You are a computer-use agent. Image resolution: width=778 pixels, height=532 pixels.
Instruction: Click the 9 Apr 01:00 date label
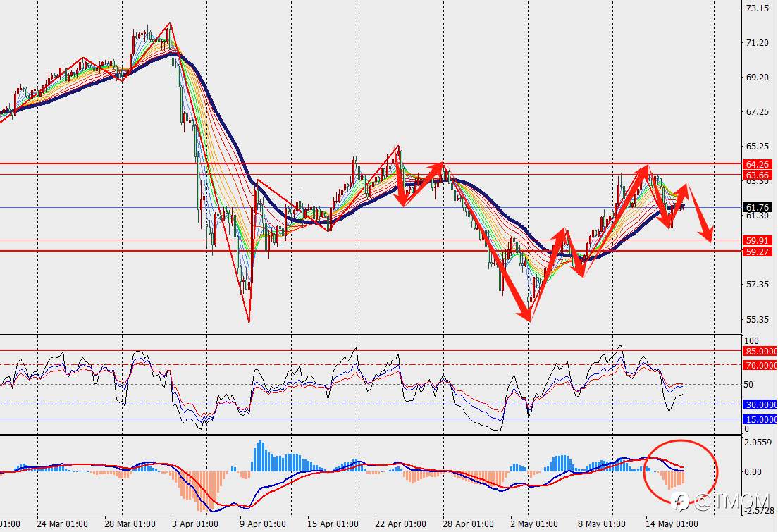coord(262,524)
